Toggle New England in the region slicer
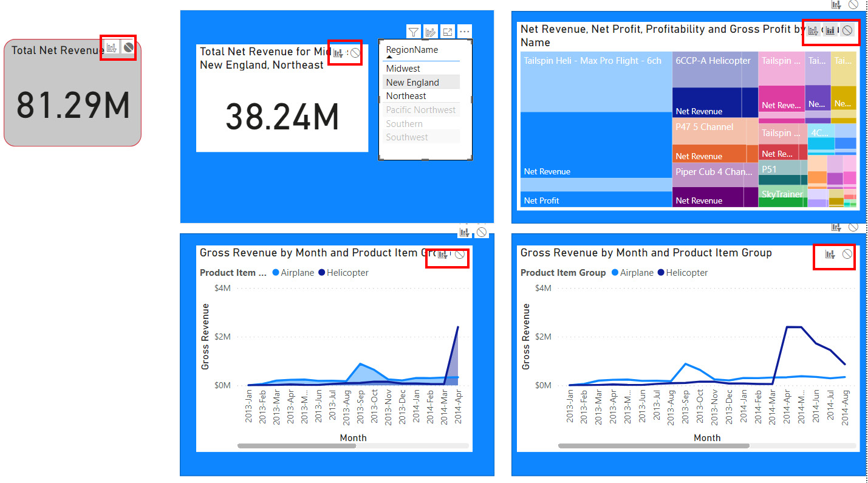The height and width of the screenshot is (483, 868). (412, 83)
